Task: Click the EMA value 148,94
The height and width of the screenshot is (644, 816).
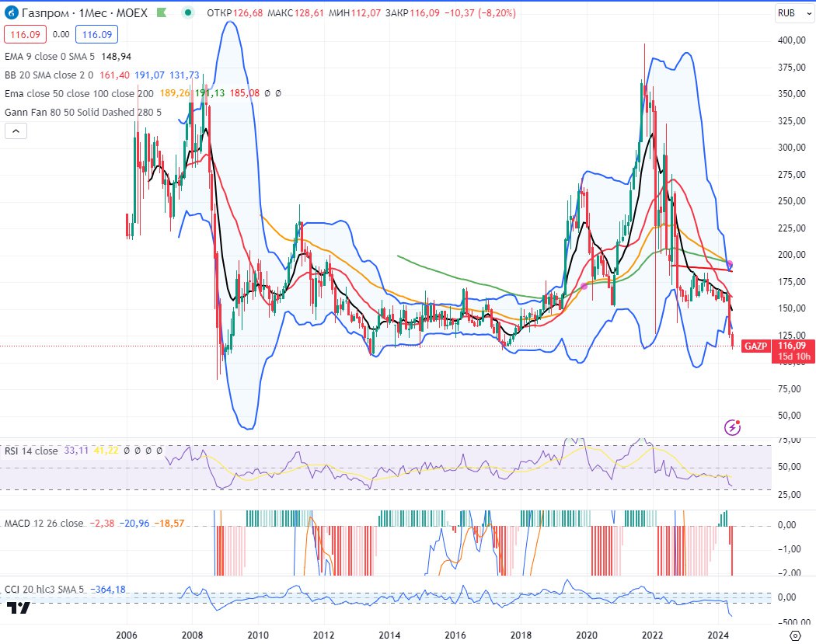Action: [x=116, y=56]
